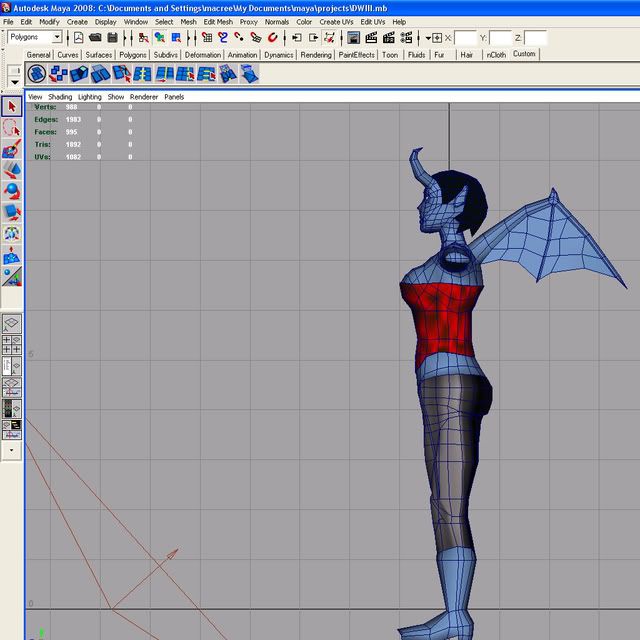Choose the Move tool in toolbox
The image size is (640, 640).
(x=12, y=171)
